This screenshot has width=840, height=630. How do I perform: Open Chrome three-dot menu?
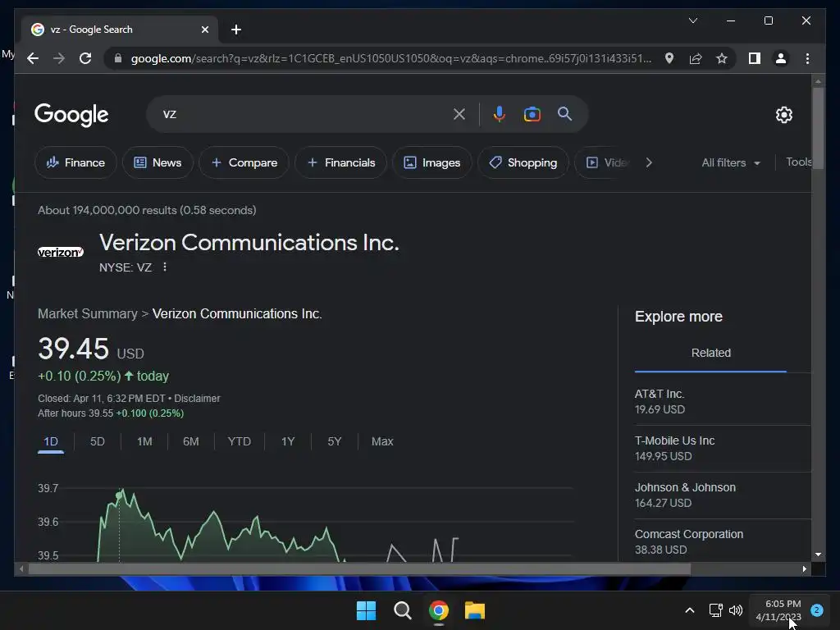807,58
